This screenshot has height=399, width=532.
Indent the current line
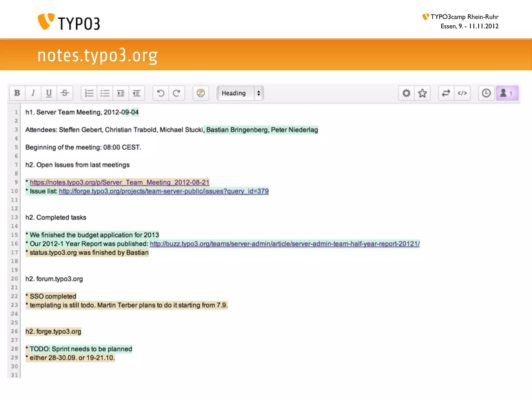[x=121, y=93]
